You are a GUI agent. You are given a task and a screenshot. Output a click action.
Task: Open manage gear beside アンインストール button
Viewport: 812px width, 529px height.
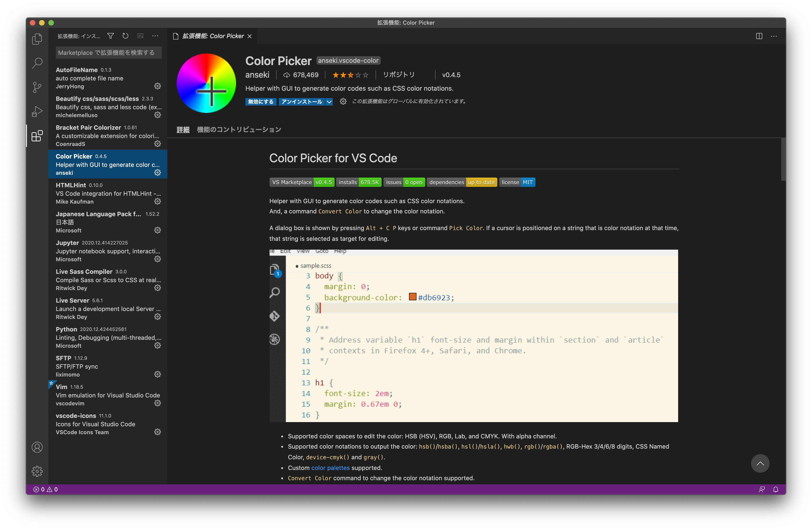[343, 102]
